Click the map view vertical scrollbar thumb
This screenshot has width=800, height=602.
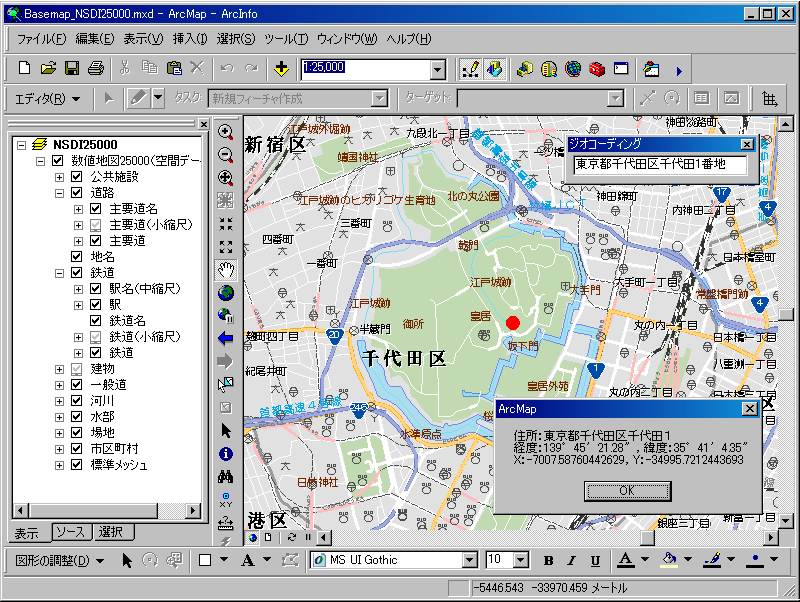[786, 314]
